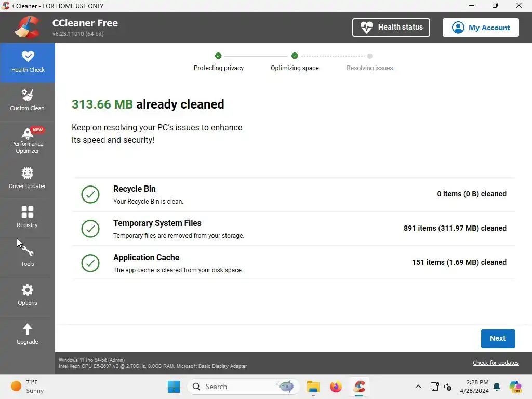This screenshot has width=532, height=399.
Task: Select the Temporary System Files heading
Action: pos(157,223)
